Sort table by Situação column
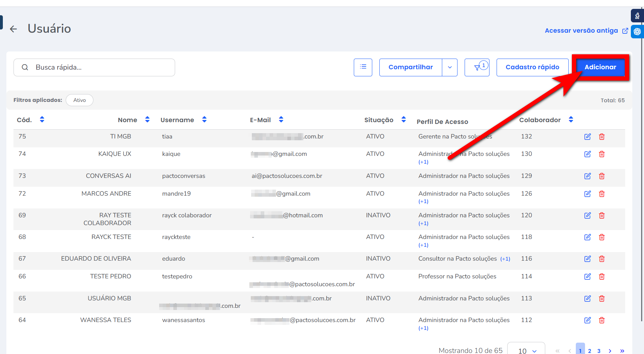 [x=404, y=120]
